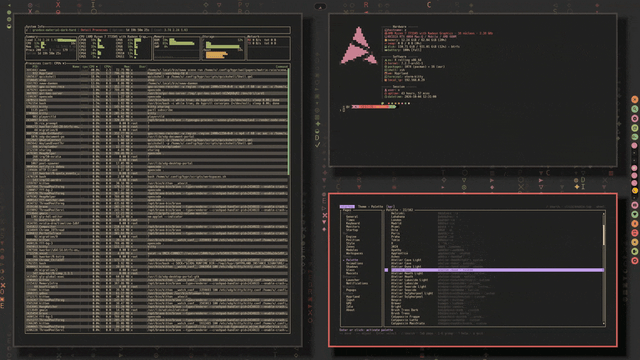
Task: Open the About page in settings sidebar
Action: pos(350,310)
